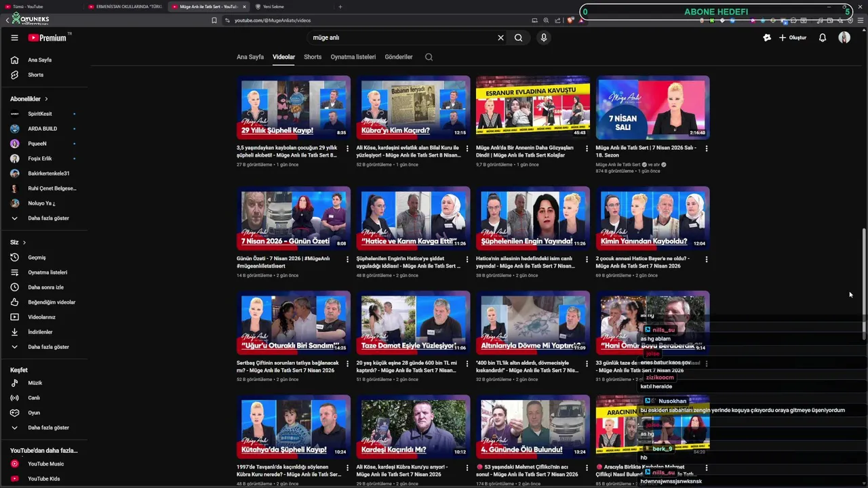Open options menu for 29 yıllık şüpheli video
The image size is (868, 488).
pos(347,148)
